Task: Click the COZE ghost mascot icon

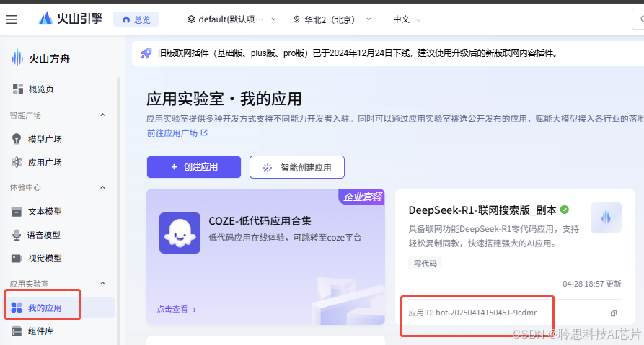Action: coord(180,233)
